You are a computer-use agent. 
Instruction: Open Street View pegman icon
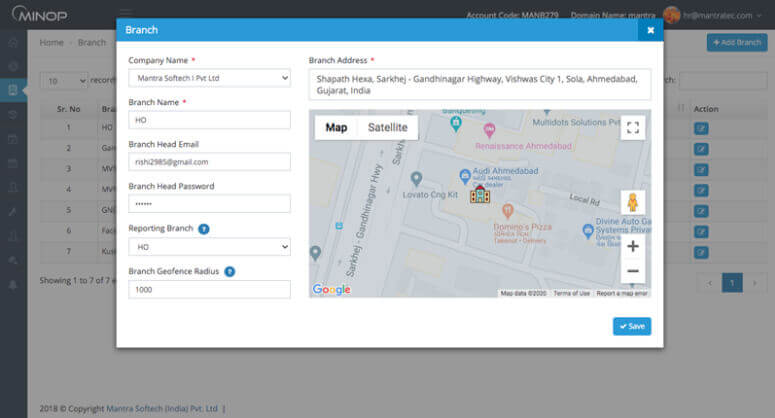[632, 203]
